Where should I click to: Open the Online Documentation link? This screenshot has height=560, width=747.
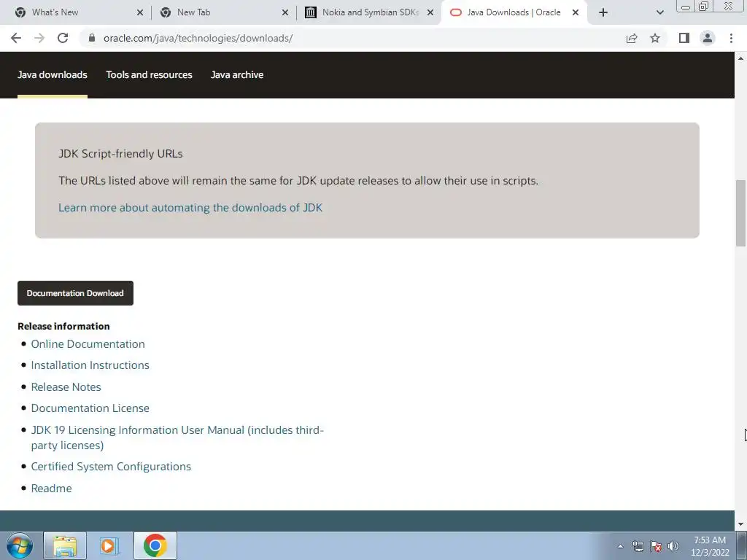click(88, 344)
